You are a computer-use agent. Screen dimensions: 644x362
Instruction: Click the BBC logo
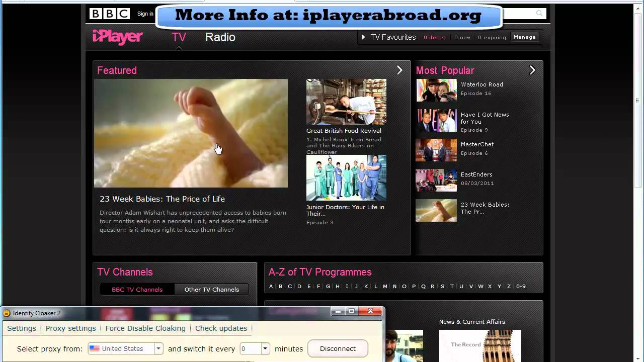pyautogui.click(x=109, y=14)
